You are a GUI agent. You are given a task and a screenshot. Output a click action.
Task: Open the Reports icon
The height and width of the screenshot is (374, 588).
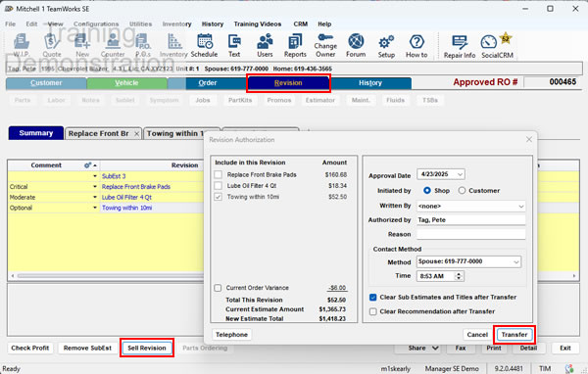click(x=295, y=45)
